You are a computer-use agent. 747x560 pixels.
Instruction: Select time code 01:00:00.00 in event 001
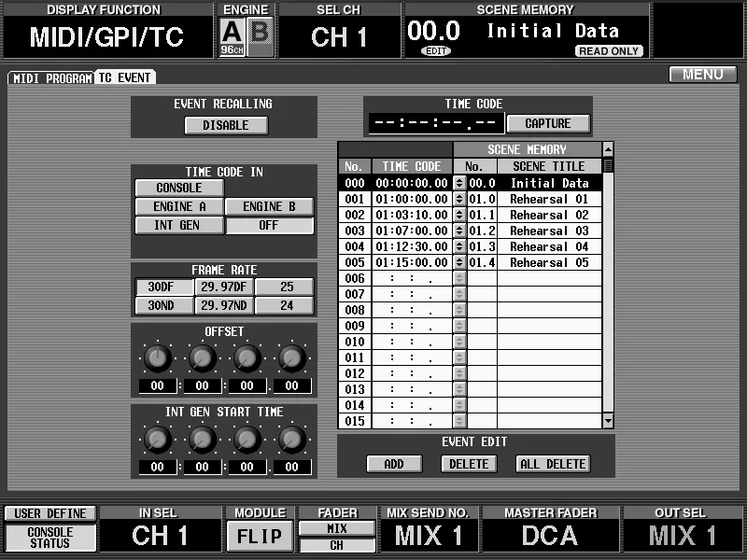tap(412, 199)
